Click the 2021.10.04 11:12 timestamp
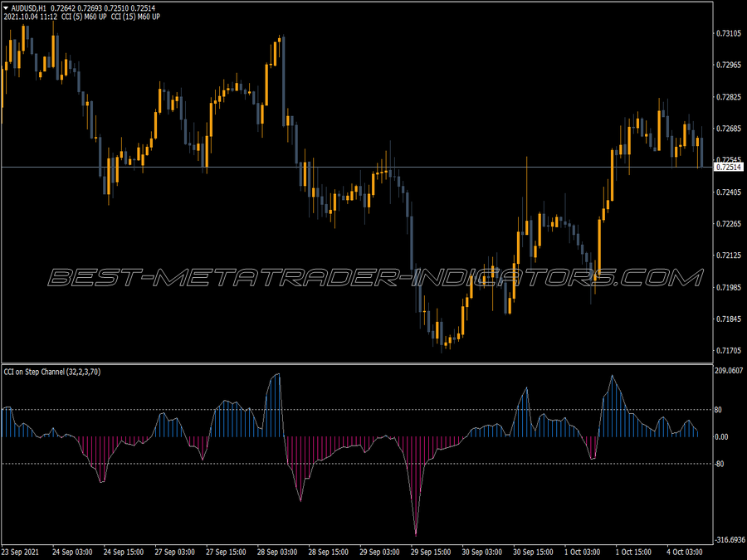 pyautogui.click(x=31, y=17)
